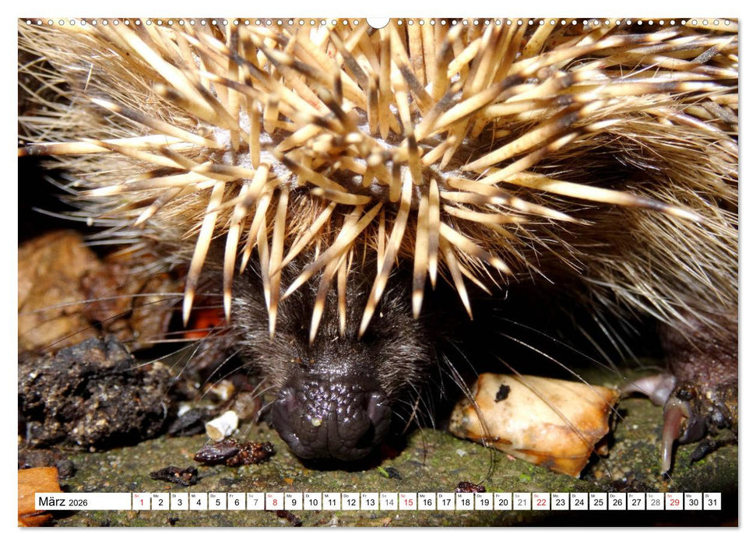Image resolution: width=756 pixels, height=545 pixels.
Task: Select the grey Saturday date 28
Action: click(655, 501)
